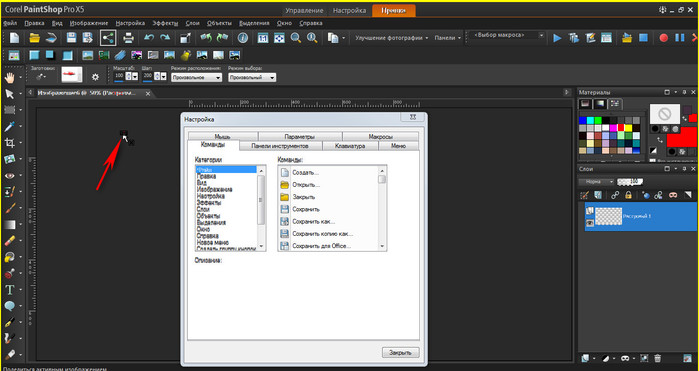The width and height of the screenshot is (699, 371).
Task: Open the Улучшение фотографии dropdown
Action: point(391,38)
